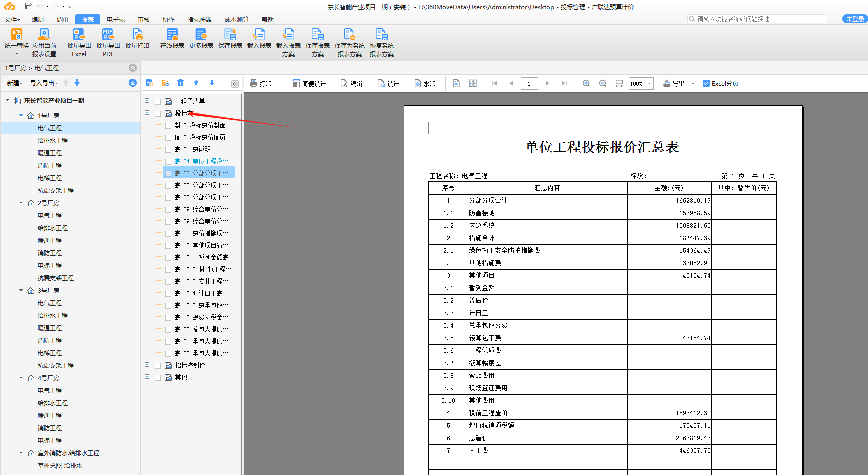Screen dimensions: 868x475
Task: Move report down in report list toolbar
Action: coord(212,83)
